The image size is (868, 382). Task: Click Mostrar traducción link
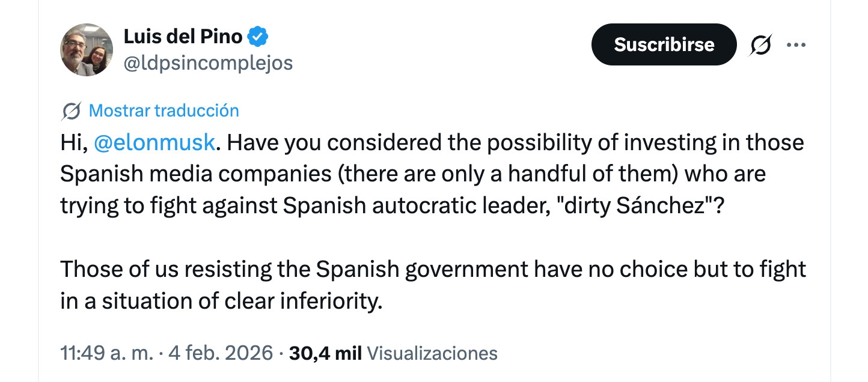(x=164, y=111)
